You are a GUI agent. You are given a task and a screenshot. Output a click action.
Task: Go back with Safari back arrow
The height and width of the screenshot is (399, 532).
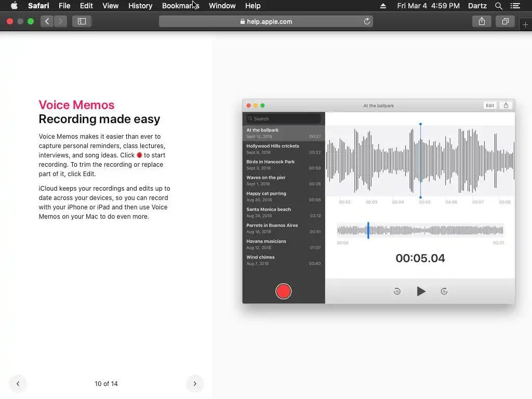click(x=47, y=21)
